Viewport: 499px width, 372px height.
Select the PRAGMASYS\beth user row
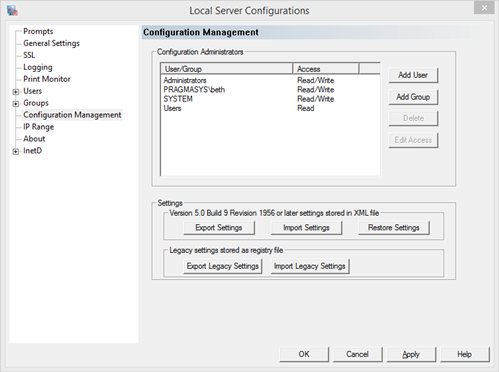click(270, 90)
